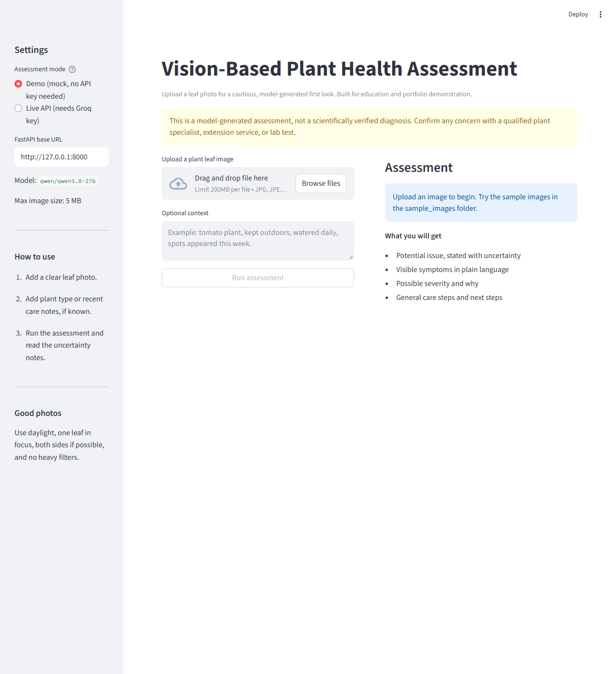
Task: Click Browse files to upload leaf image
Action: click(x=321, y=183)
